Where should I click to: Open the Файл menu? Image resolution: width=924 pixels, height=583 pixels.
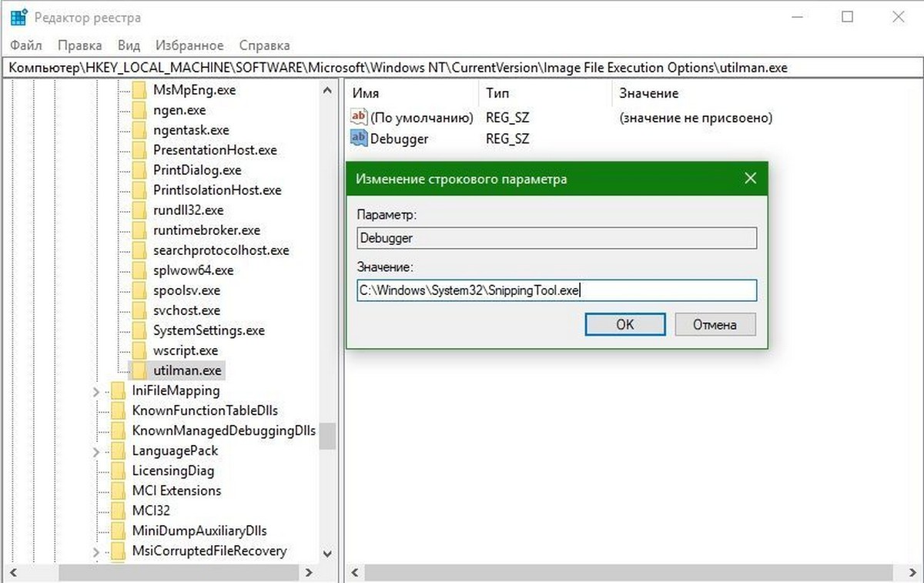click(27, 45)
